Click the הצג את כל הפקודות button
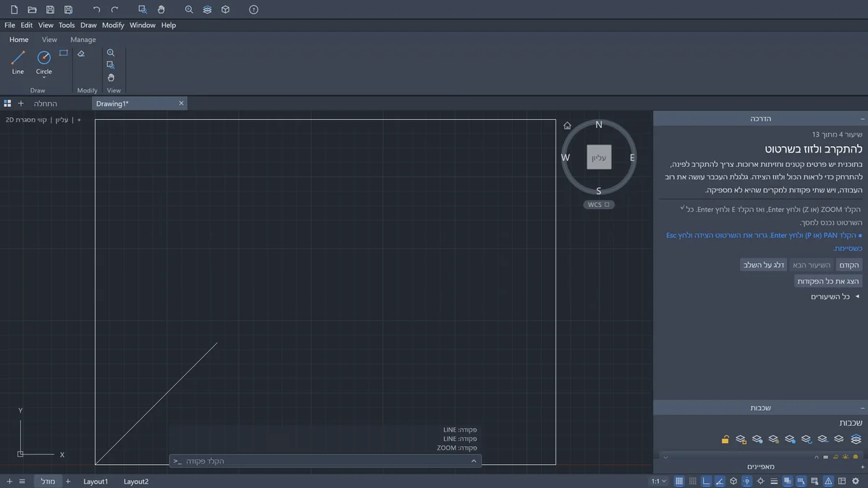This screenshot has width=868, height=488. click(828, 281)
